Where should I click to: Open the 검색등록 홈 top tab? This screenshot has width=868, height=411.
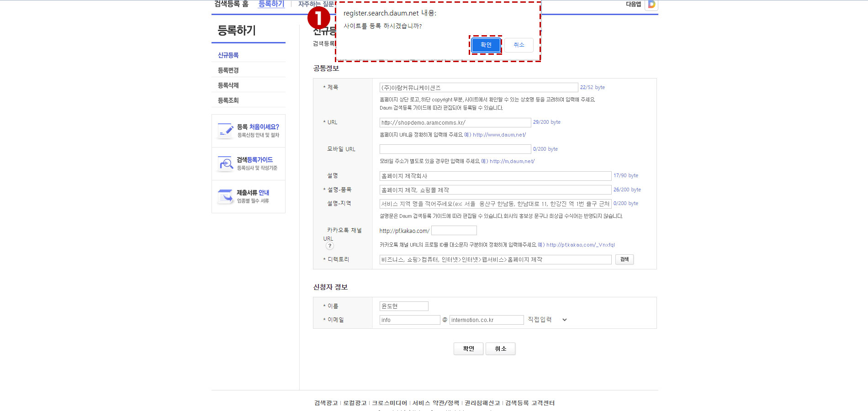[231, 4]
